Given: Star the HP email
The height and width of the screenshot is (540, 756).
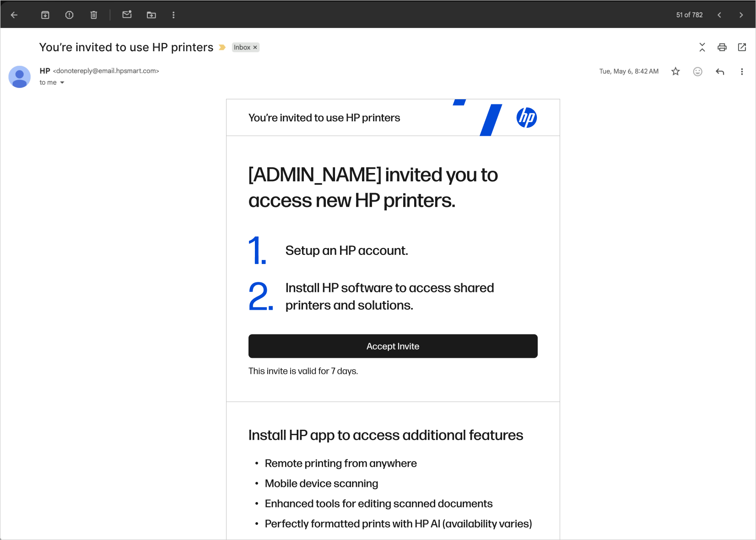Looking at the screenshot, I should 675,71.
